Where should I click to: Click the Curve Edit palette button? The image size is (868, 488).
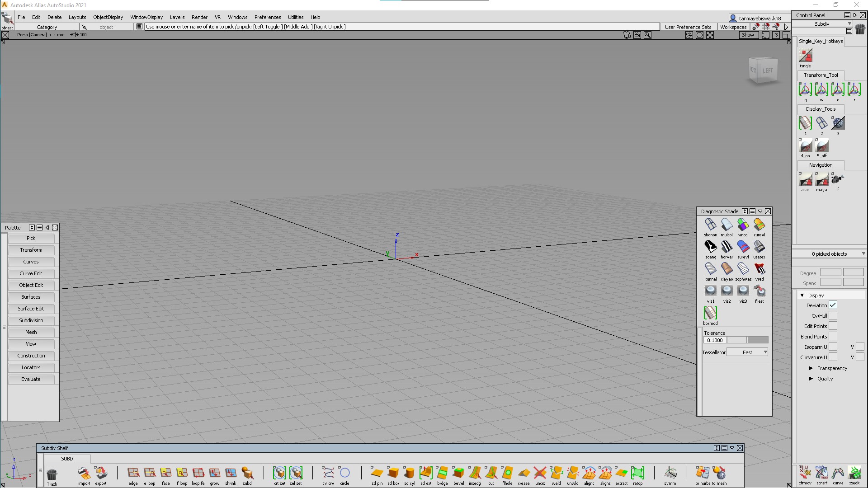31,273
